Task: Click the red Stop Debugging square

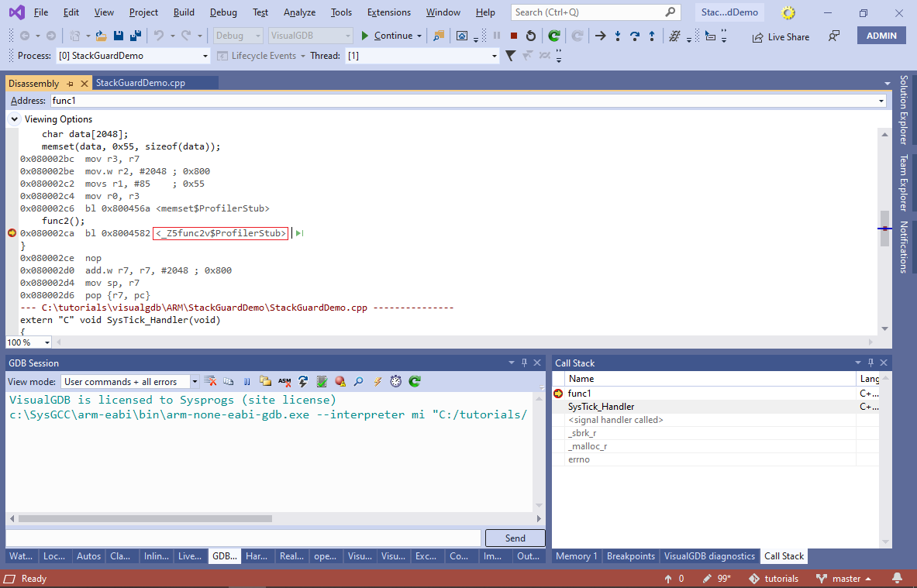Action: [x=513, y=36]
